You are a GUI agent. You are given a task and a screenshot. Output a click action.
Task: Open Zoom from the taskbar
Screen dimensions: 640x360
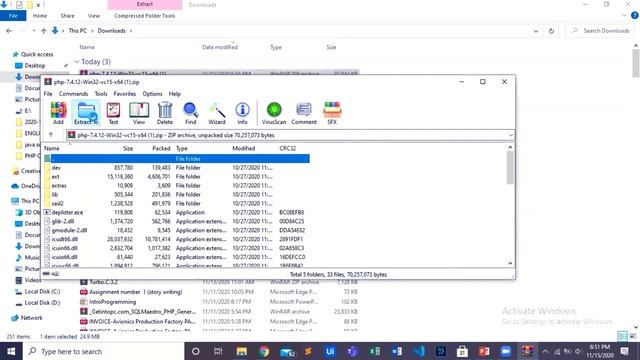tap(506, 351)
